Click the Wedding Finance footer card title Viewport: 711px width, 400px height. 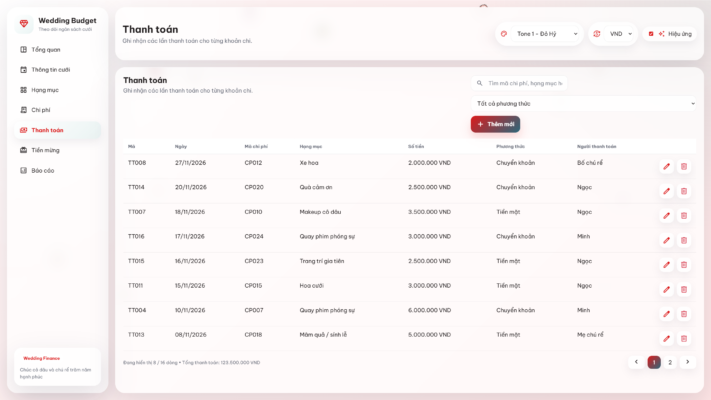42,358
